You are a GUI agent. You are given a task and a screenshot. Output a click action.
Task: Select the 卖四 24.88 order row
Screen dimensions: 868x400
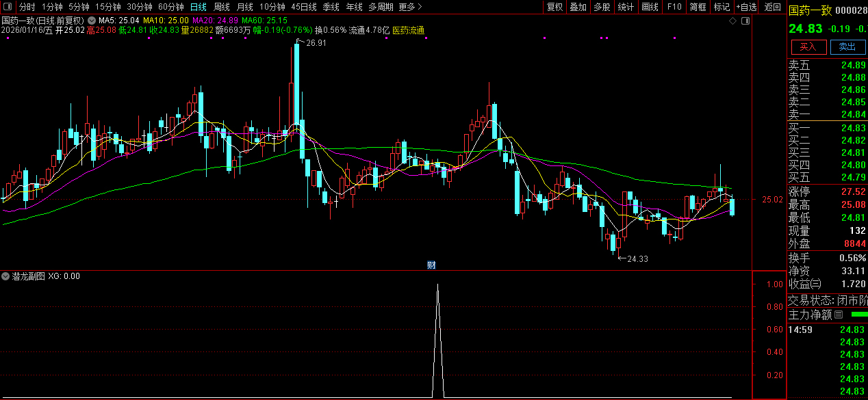(827, 78)
